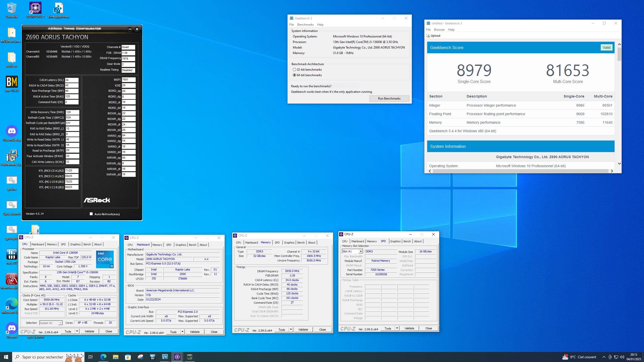644x362 pixels.
Task: Open the Benchmarks menu in Geekbench 3
Action: pyautogui.click(x=305, y=25)
